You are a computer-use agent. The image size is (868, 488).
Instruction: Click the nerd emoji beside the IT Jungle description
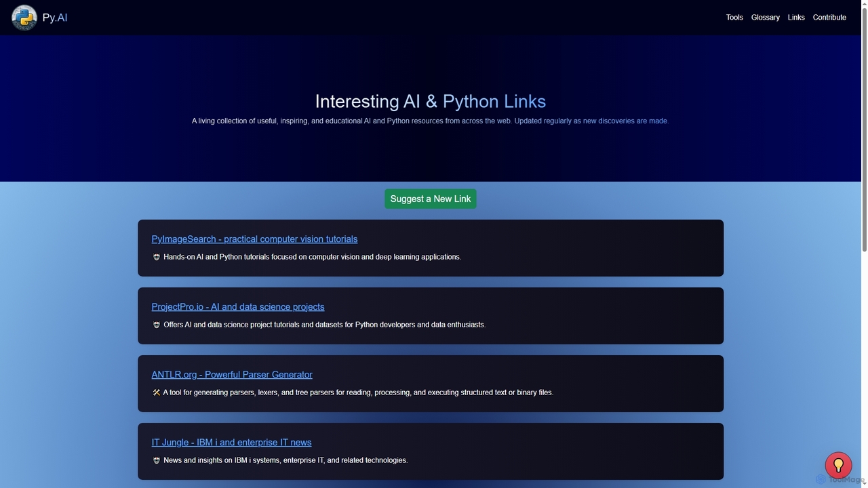(x=157, y=461)
